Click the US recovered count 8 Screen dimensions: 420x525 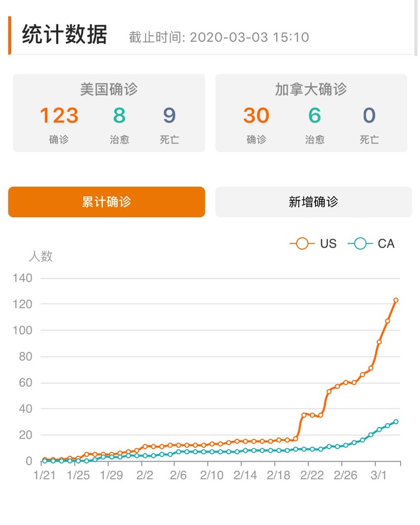point(119,116)
